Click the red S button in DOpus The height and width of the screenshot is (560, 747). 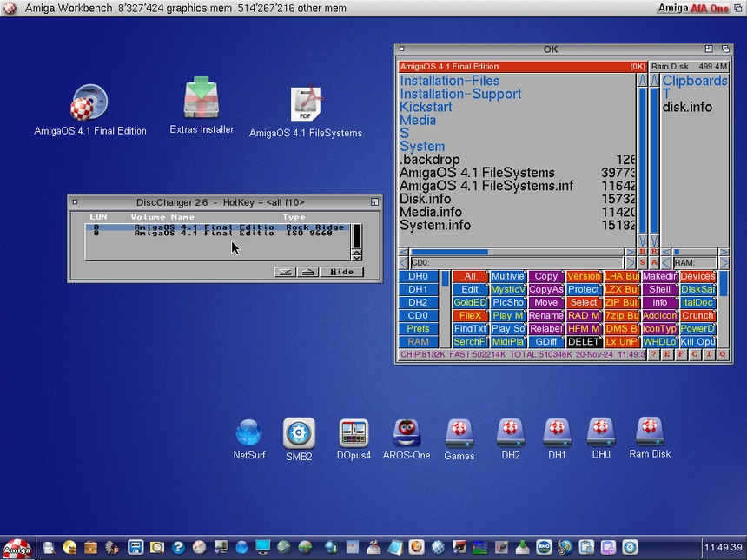(642, 262)
